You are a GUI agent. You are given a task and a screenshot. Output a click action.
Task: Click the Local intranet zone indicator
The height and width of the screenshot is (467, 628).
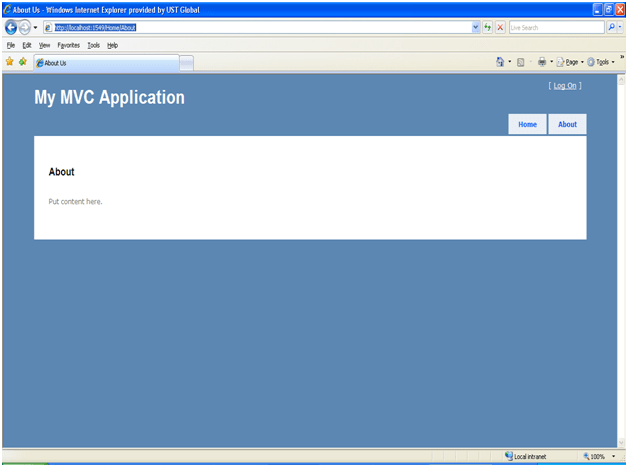530,457
